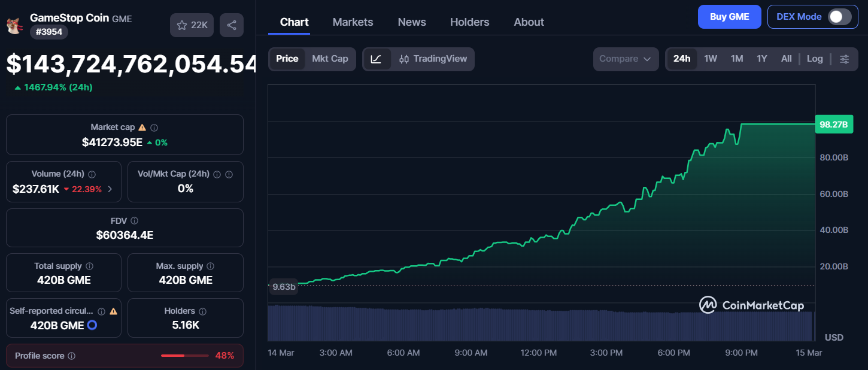Screen dimensions: 868x370
Task: Click Market cap warning triangle icon
Action: pyautogui.click(x=142, y=128)
